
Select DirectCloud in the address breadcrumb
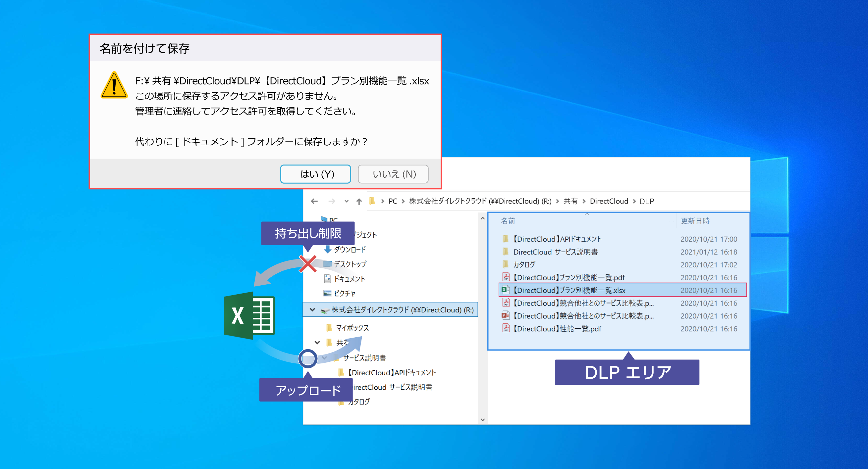609,201
